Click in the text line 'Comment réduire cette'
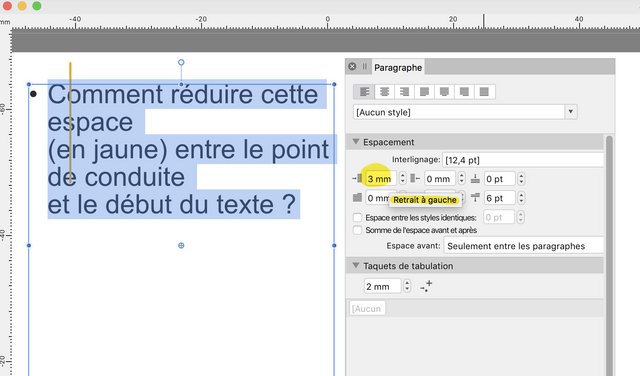 pyautogui.click(x=183, y=95)
